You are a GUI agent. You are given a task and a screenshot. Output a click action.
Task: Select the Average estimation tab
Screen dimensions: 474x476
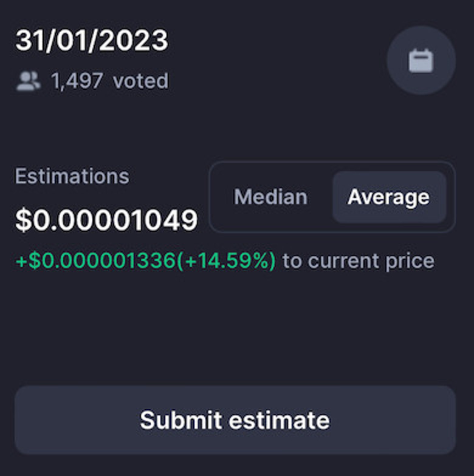point(388,197)
